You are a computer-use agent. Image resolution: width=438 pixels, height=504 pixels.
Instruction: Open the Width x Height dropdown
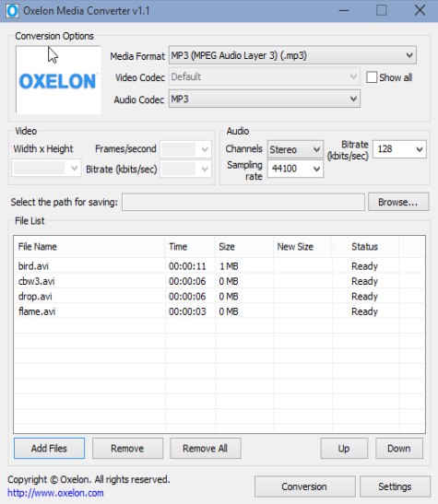[46, 168]
